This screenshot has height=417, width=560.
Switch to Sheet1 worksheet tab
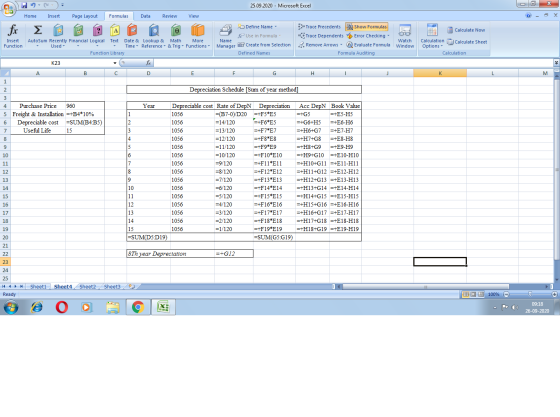pyautogui.click(x=38, y=287)
